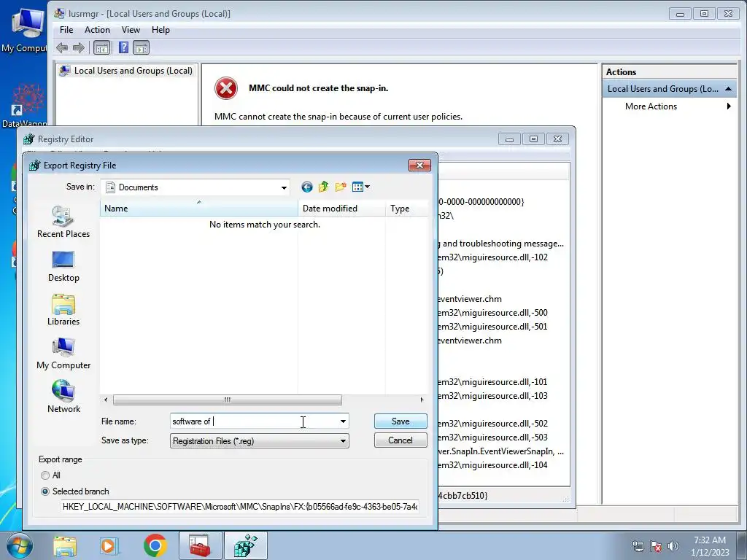Click registry value ending miguiresource.dll,-104
Image resolution: width=747 pixels, height=560 pixels.
[492, 464]
